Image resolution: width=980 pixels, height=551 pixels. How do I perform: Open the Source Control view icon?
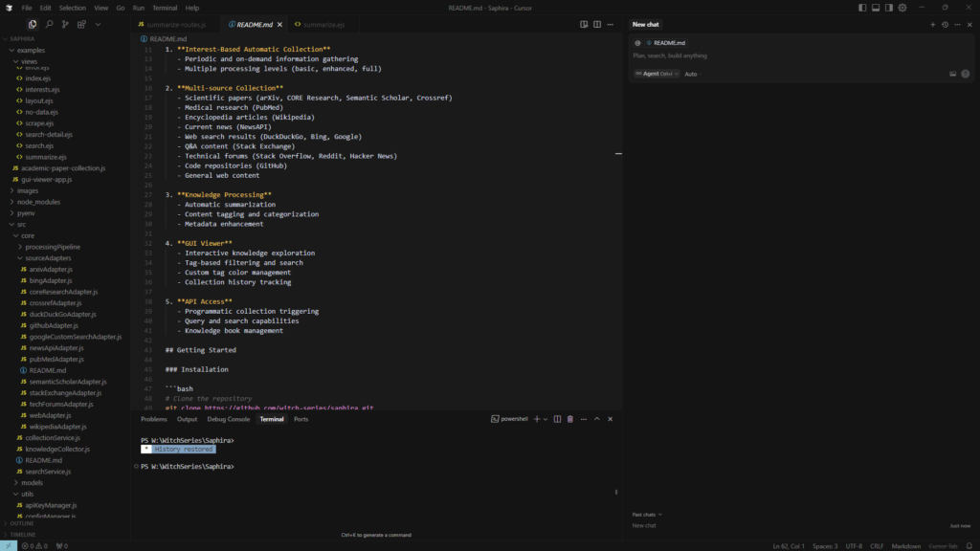[65, 24]
